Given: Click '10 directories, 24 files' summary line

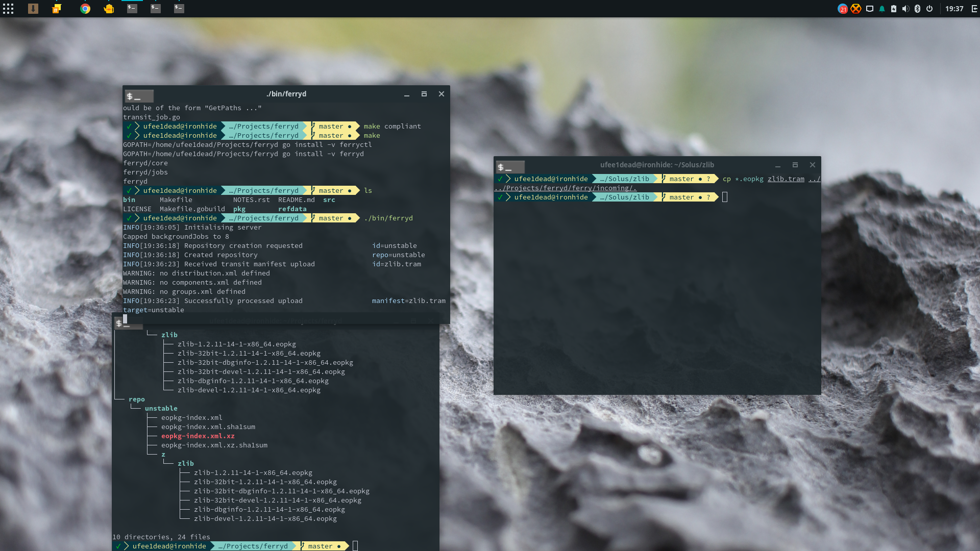Looking at the screenshot, I should click(x=161, y=537).
